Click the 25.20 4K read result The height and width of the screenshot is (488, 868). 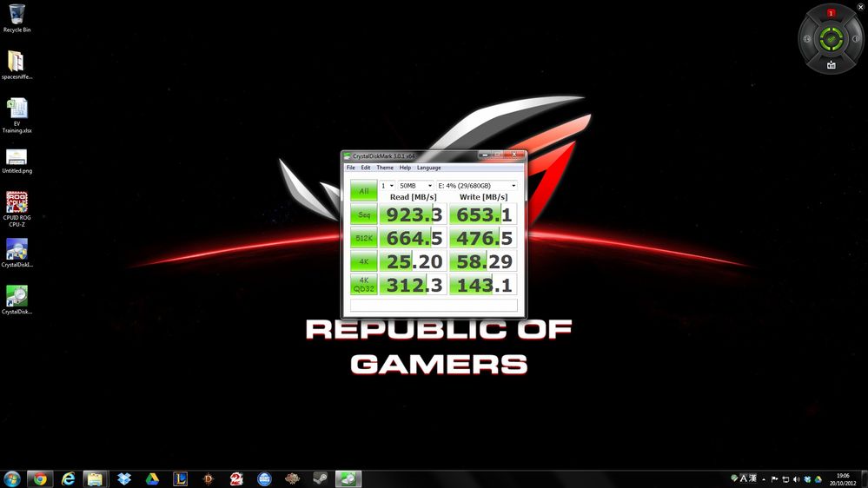[x=413, y=261]
